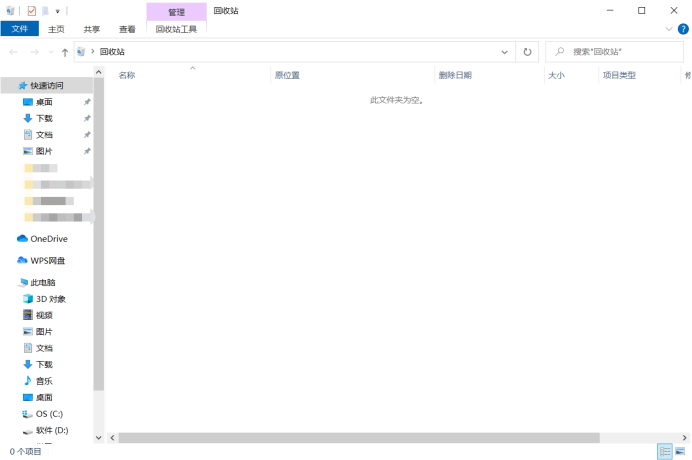Click the 此文件夹为空 message text
Viewport: 692px width, 460px height.
396,100
